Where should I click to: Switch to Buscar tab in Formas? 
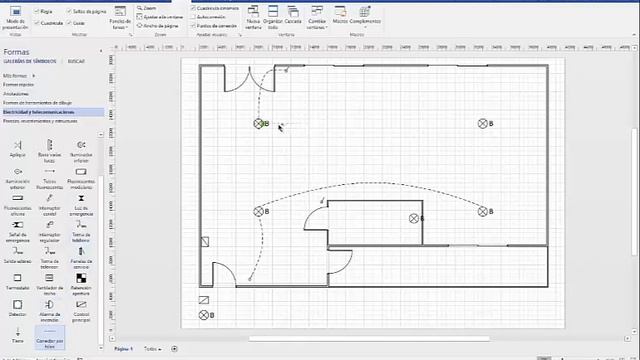pyautogui.click(x=76, y=61)
